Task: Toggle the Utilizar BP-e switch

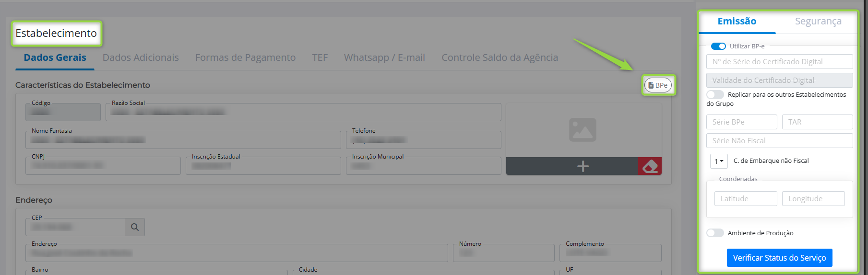Action: tap(718, 46)
